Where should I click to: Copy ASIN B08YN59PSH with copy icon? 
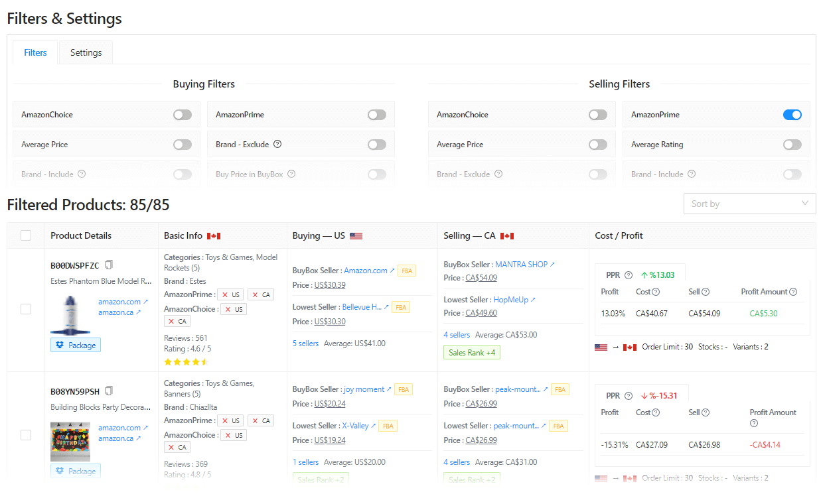coord(109,391)
